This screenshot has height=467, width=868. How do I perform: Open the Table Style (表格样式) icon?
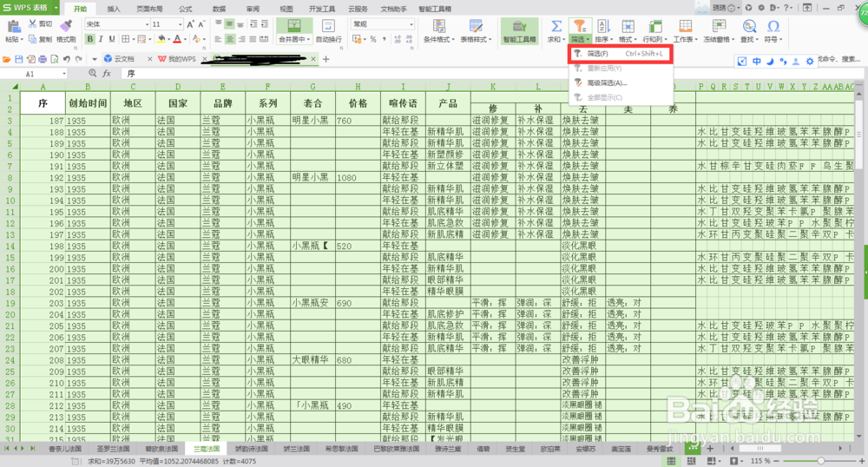coord(476,26)
